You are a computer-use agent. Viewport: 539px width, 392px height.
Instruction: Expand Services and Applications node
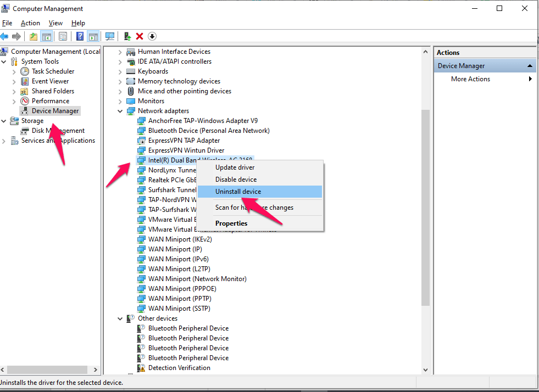click(4, 141)
